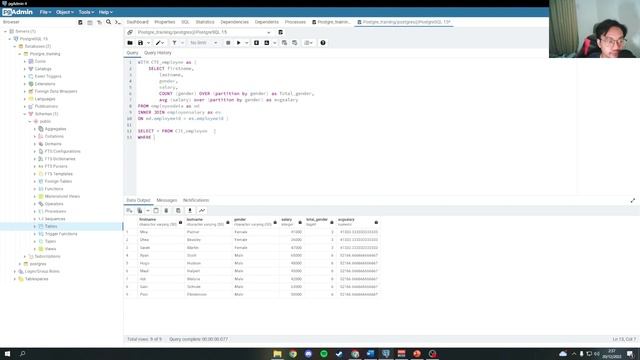Click the Search Objects magnifier icon

[109, 22]
